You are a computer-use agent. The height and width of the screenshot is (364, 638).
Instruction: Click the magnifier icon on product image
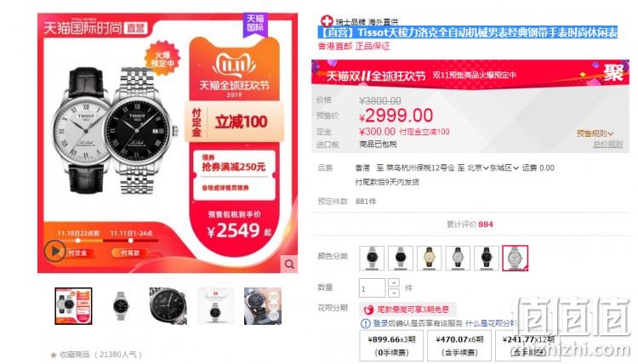(289, 264)
